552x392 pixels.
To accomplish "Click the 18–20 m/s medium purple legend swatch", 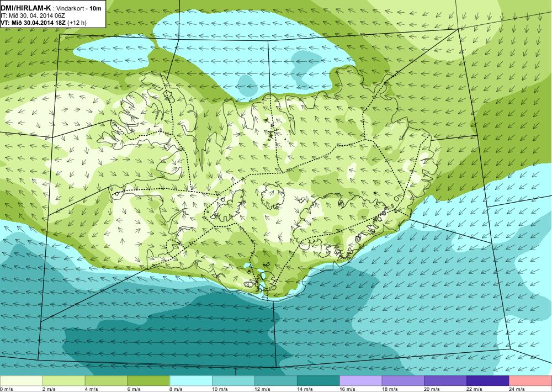I will pyautogui.click(x=403, y=381).
